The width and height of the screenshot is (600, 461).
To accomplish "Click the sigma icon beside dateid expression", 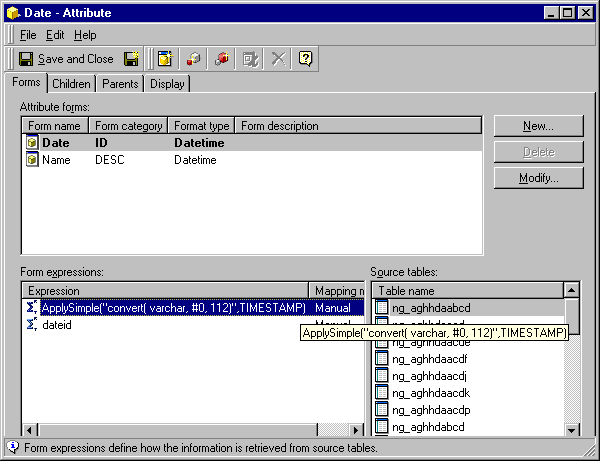I will coord(31,325).
